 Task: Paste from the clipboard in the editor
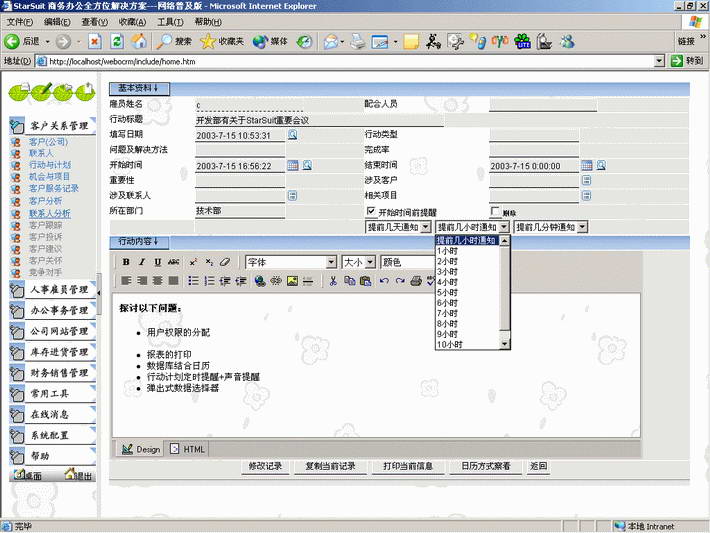click(x=365, y=281)
